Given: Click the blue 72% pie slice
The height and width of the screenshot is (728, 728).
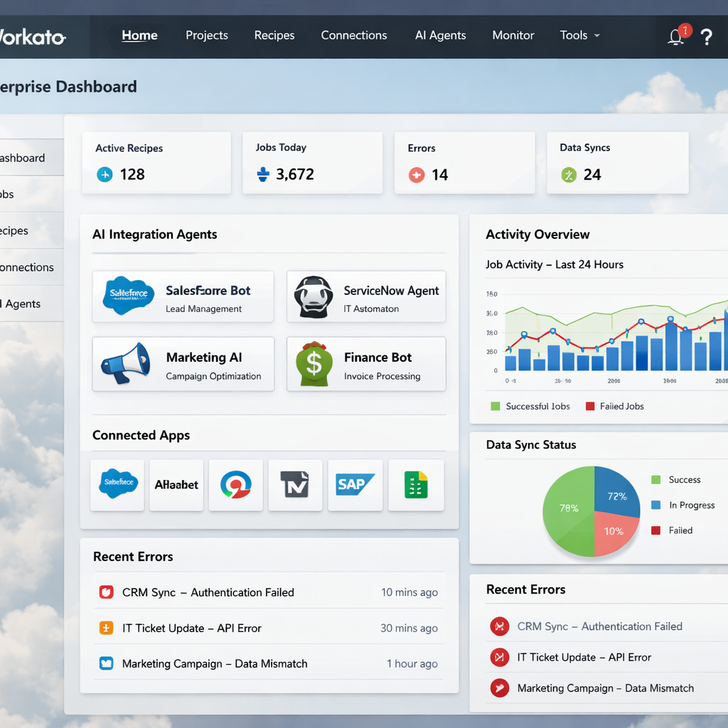Looking at the screenshot, I should 616,492.
